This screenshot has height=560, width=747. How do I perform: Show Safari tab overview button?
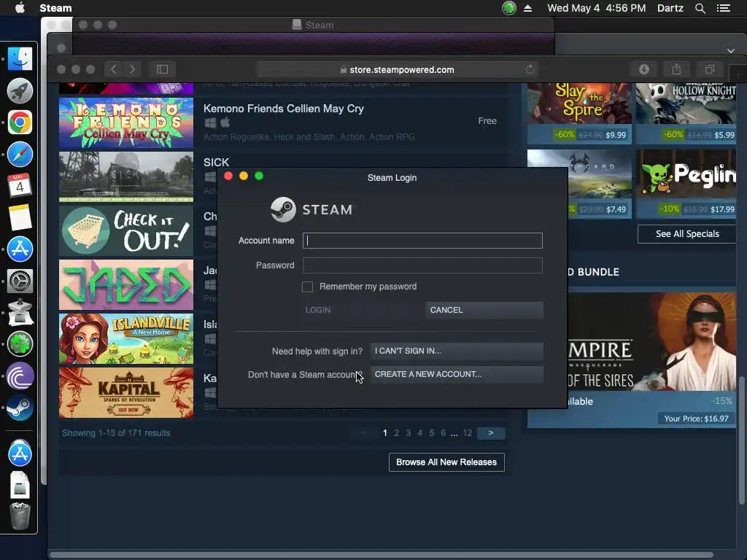(x=710, y=69)
